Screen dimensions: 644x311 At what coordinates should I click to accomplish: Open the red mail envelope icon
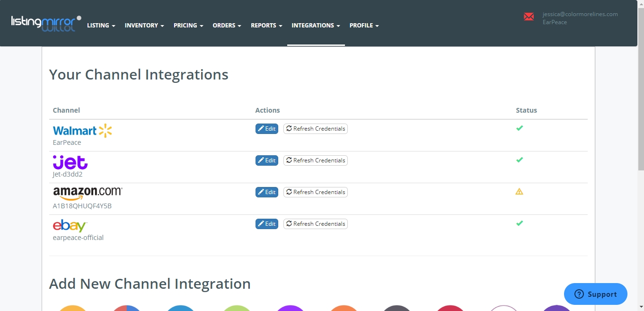pos(529,17)
